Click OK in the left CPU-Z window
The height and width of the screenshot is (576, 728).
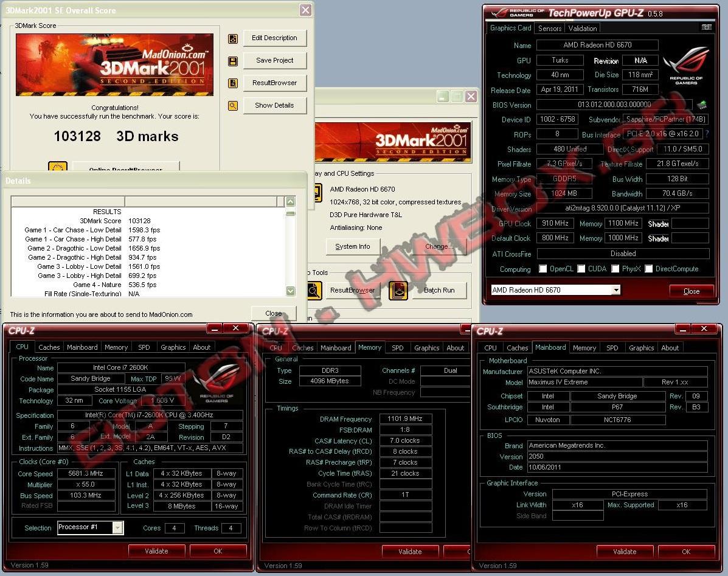(218, 551)
